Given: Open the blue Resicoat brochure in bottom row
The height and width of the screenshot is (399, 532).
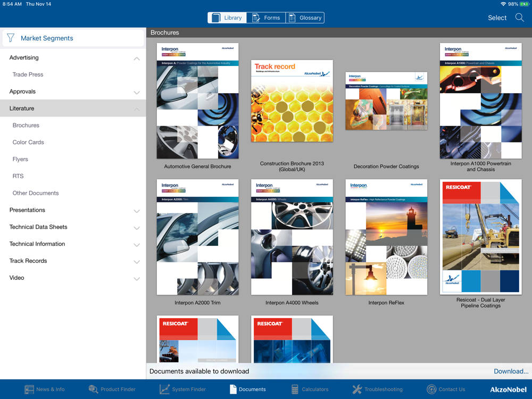Looking at the screenshot, I should pos(292,339).
